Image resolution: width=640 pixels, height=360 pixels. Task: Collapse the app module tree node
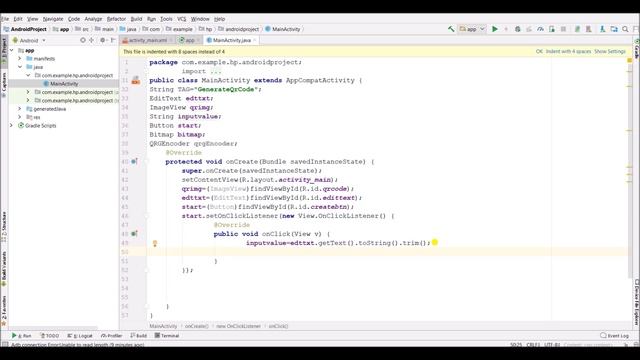point(11,50)
